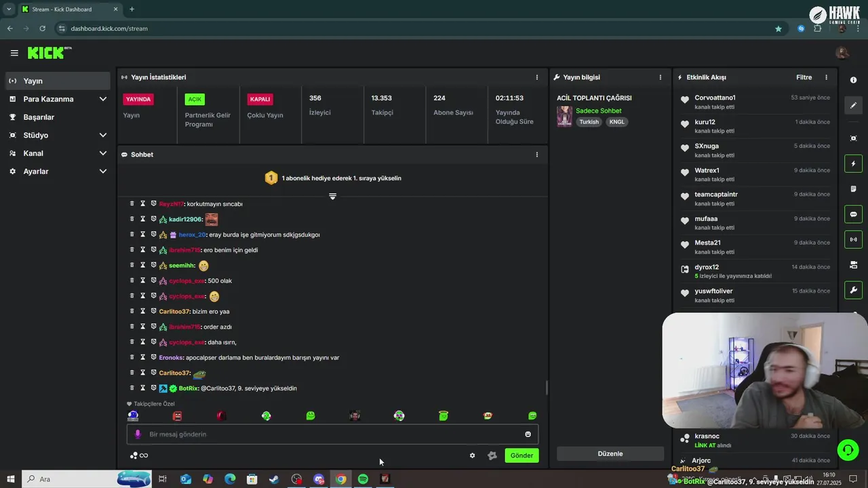Open the emoji picker in message box
The width and height of the screenshot is (868, 488).
click(528, 434)
